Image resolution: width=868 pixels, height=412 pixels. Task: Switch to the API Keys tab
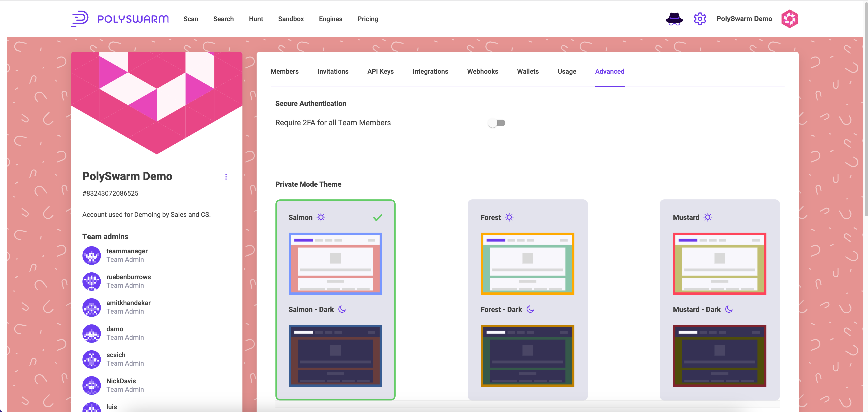pos(380,71)
